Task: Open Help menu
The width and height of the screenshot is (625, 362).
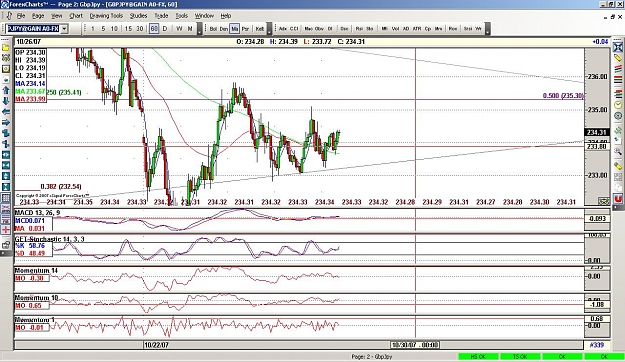Action: point(226,16)
